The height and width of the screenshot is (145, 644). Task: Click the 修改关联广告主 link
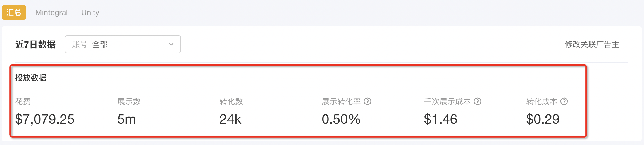592,44
